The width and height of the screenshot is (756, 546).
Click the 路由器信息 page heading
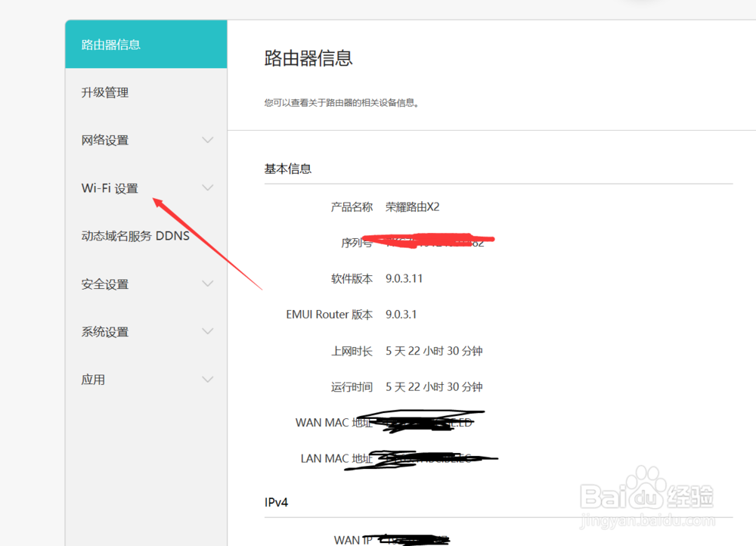[x=308, y=58]
